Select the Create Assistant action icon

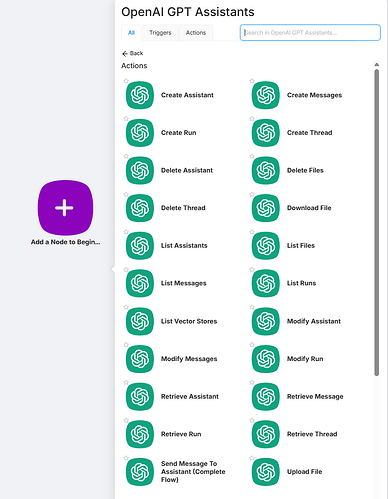[140, 95]
